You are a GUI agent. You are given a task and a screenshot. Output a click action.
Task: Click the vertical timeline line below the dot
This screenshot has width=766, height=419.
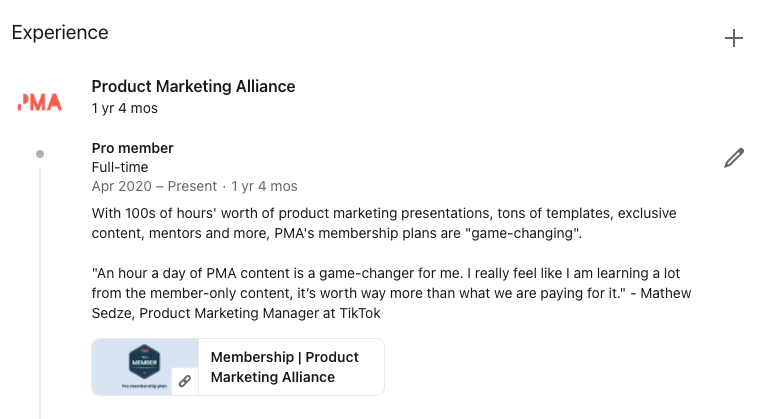pyautogui.click(x=40, y=293)
